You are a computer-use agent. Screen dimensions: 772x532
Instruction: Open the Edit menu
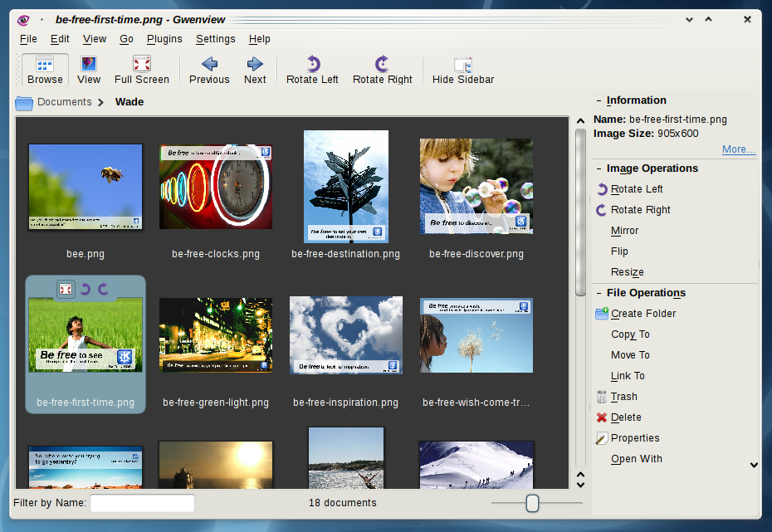pos(60,39)
